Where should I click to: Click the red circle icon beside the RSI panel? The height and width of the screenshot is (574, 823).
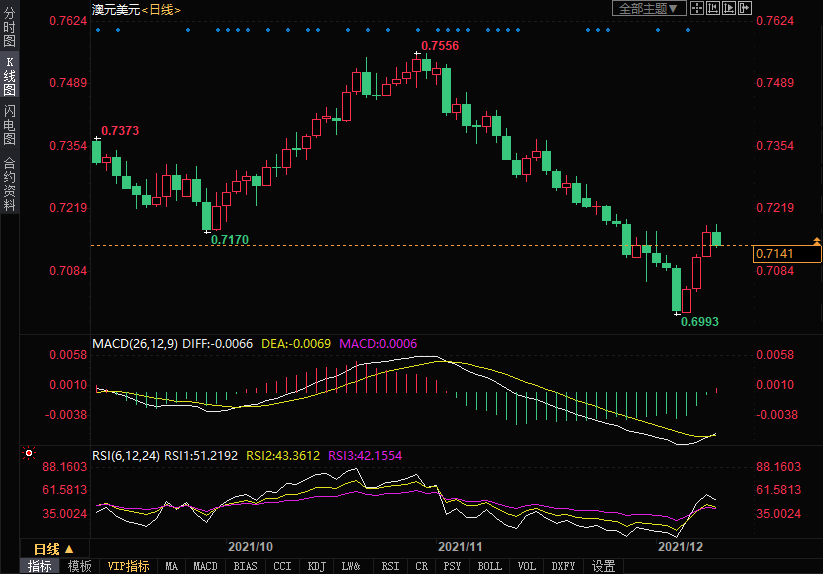point(29,453)
